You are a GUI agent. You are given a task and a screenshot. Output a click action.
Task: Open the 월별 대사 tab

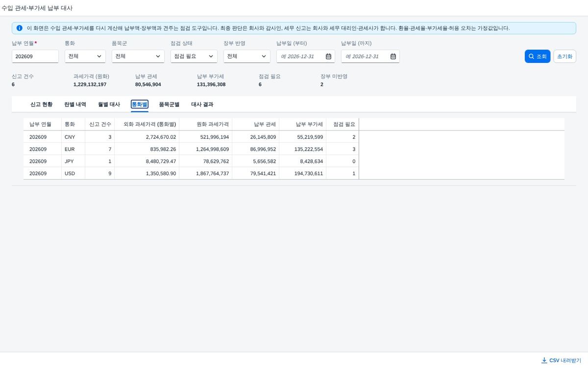coord(109,105)
